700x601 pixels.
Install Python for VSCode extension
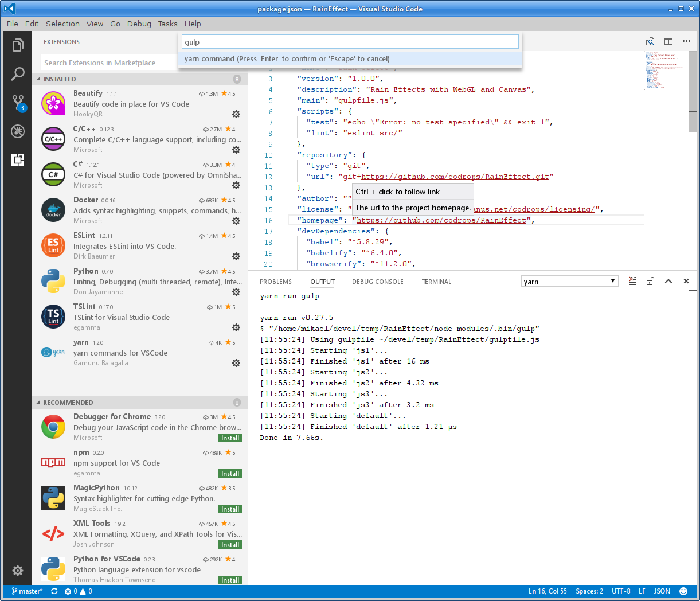[230, 580]
